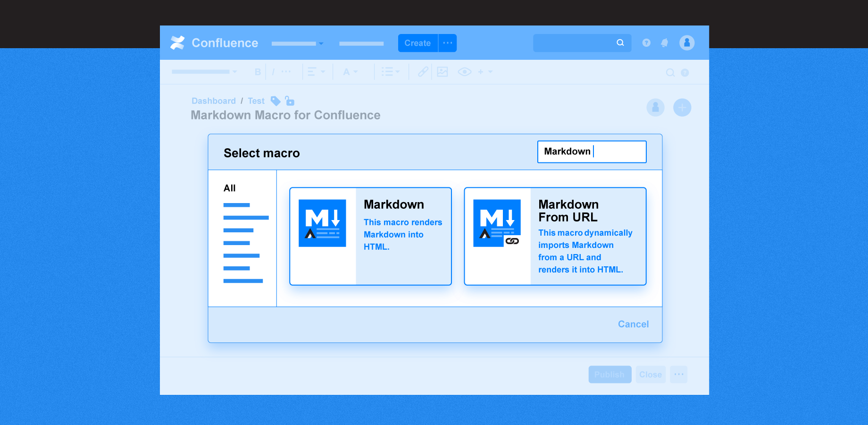Open the more options button beside Close
The image size is (868, 425).
click(679, 374)
